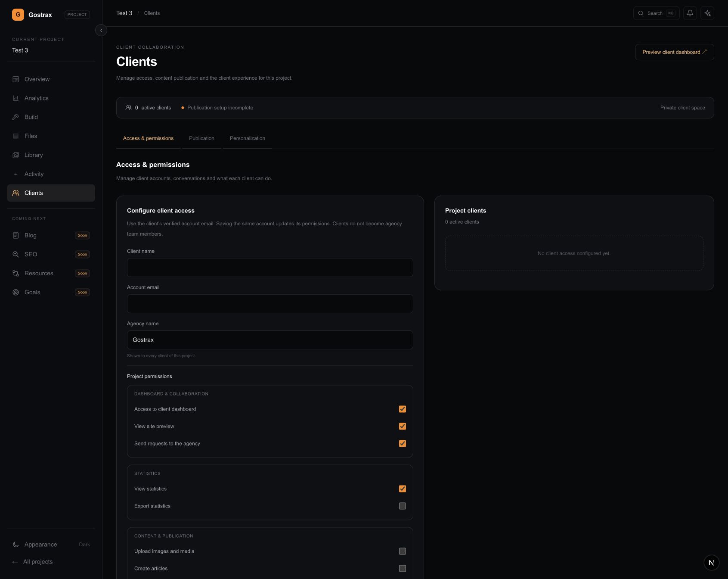Uncheck View statistics permission
The height and width of the screenshot is (579, 728).
(x=403, y=489)
